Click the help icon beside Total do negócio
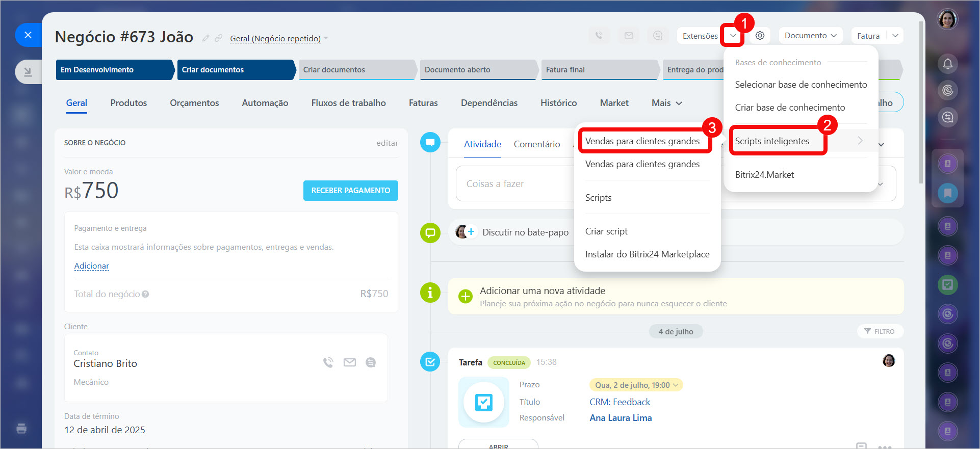This screenshot has width=980, height=449. [145, 294]
